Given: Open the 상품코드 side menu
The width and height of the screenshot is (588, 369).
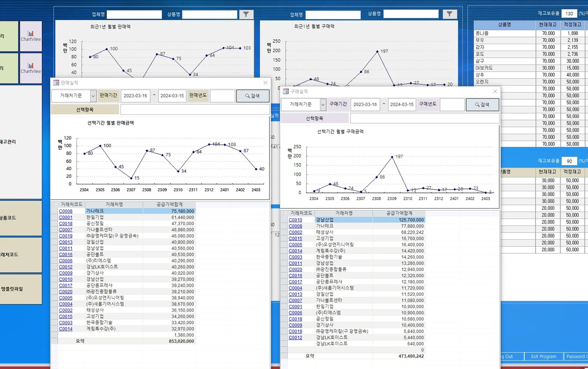Looking at the screenshot, I should (x=21, y=218).
